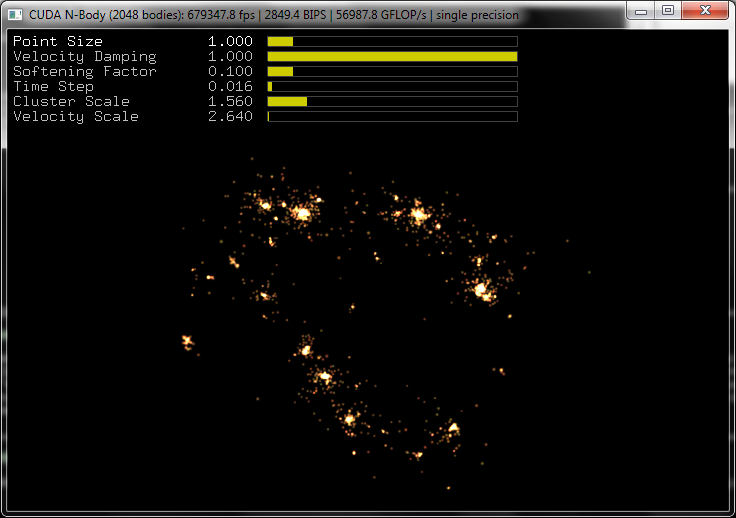The height and width of the screenshot is (518, 736).
Task: Maximize the CUDA N-Body window
Action: click(667, 11)
